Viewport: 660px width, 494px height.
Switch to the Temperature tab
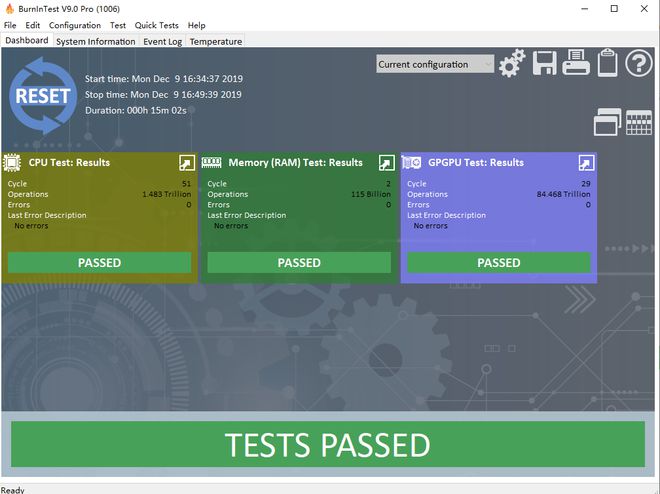(216, 41)
